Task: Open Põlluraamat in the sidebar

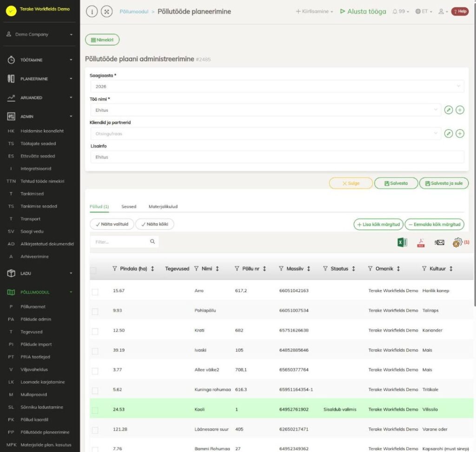Action: 33,307
